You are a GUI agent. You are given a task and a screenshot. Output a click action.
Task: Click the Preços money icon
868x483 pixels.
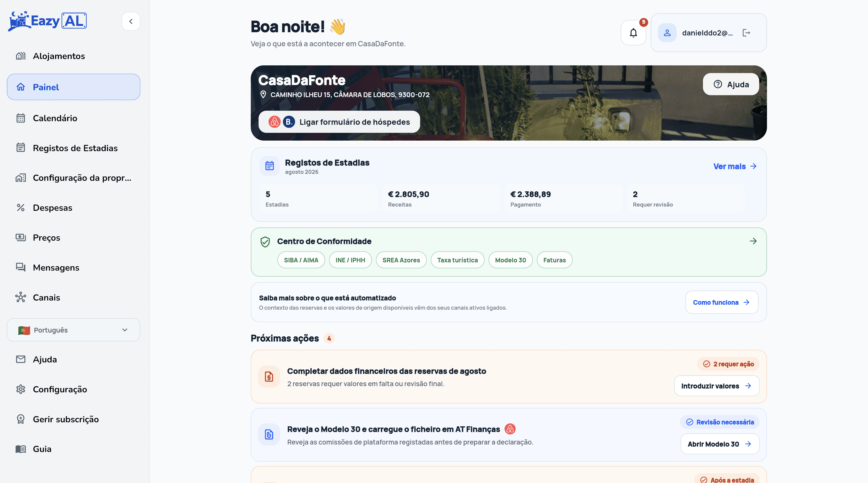[x=21, y=237]
